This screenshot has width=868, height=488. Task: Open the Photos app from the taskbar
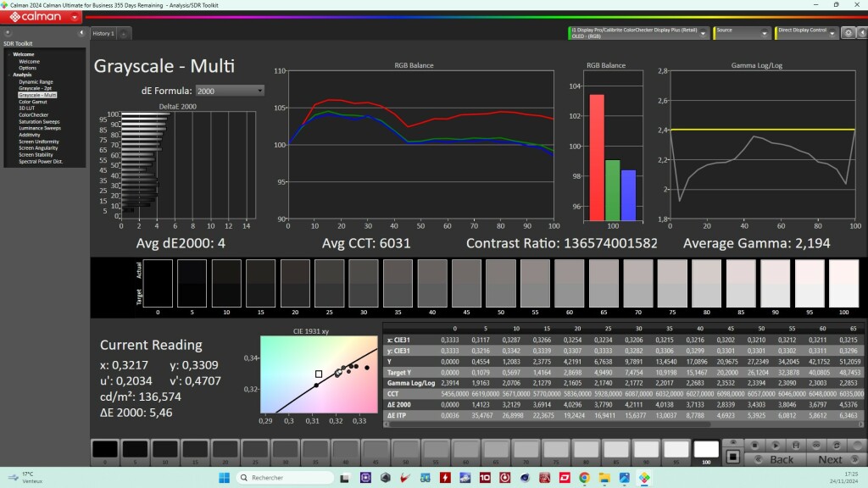pos(625,478)
